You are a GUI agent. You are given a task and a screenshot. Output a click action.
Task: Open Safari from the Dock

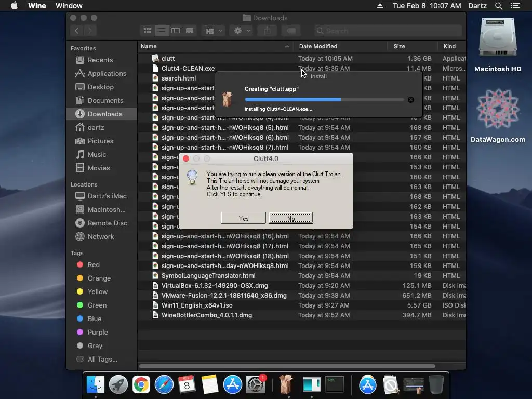[x=164, y=385]
